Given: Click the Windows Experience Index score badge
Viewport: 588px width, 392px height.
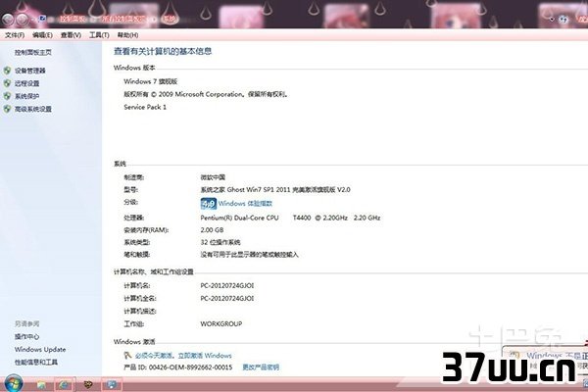Looking at the screenshot, I should pos(209,203).
